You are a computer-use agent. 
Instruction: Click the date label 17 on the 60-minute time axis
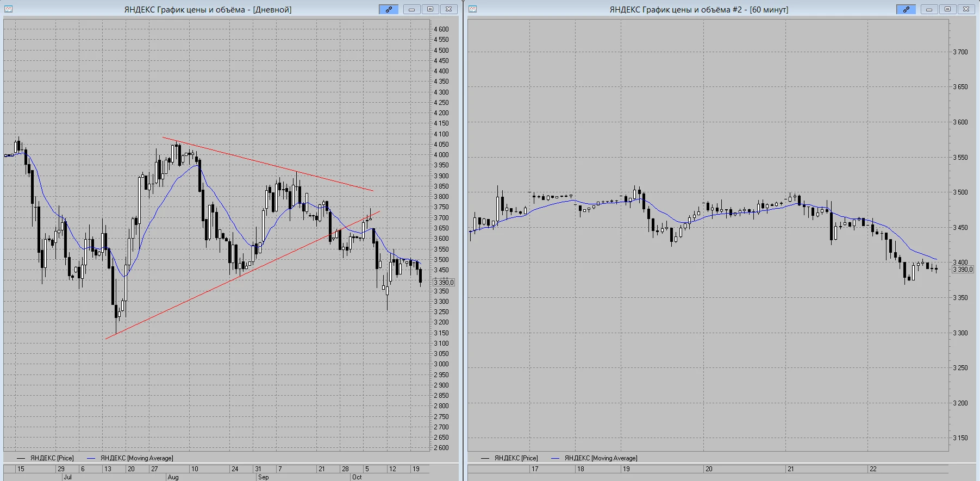point(535,469)
